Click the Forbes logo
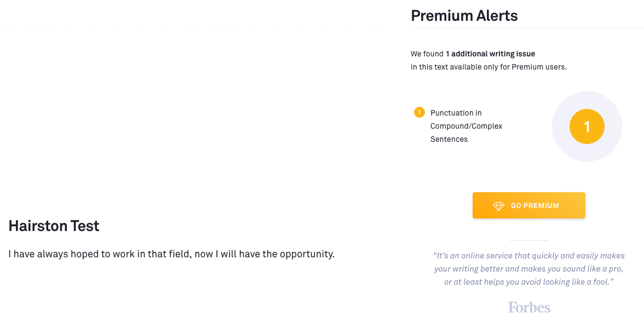 click(529, 307)
